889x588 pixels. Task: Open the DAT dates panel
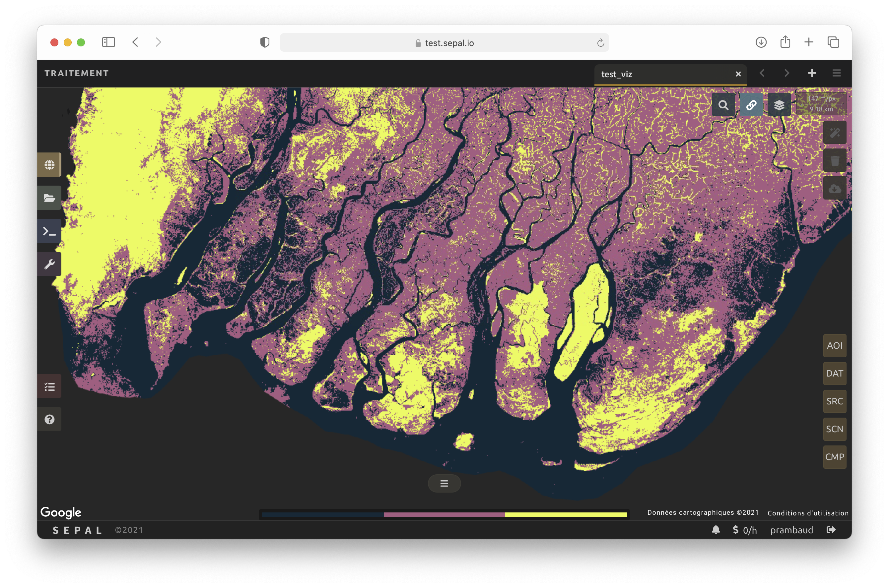coord(835,374)
